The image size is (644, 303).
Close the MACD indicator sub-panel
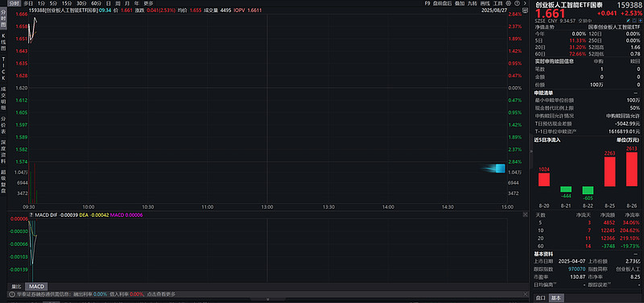tap(525, 215)
